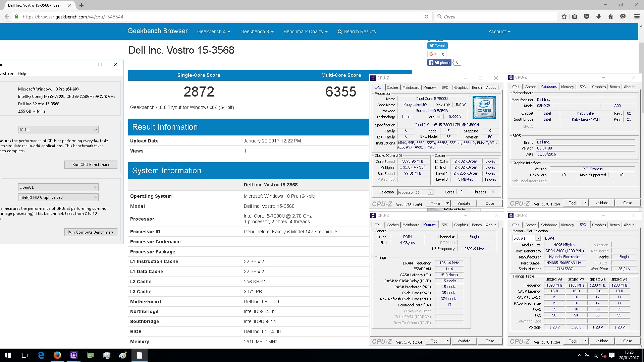Click Validate in the SPD CPU-Z window
Image resolution: width=644 pixels, height=362 pixels.
pos(602,341)
